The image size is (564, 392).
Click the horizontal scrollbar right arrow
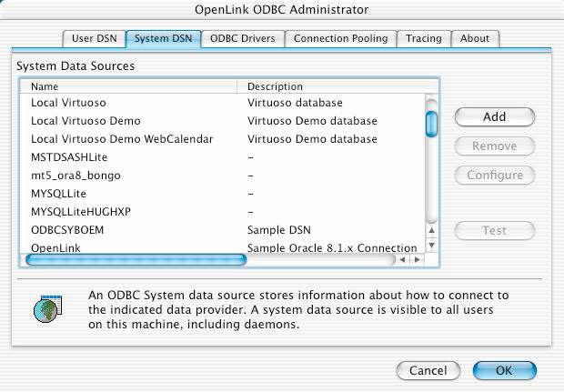tap(417, 259)
